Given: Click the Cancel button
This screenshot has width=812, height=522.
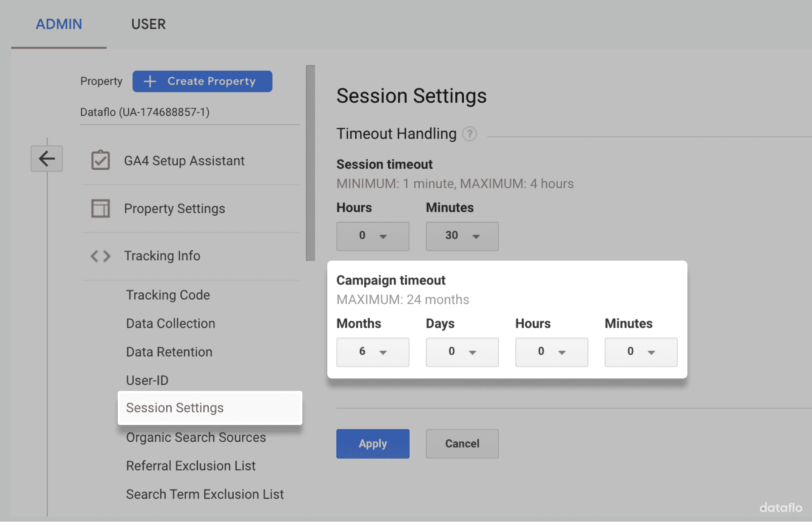Looking at the screenshot, I should tap(462, 443).
